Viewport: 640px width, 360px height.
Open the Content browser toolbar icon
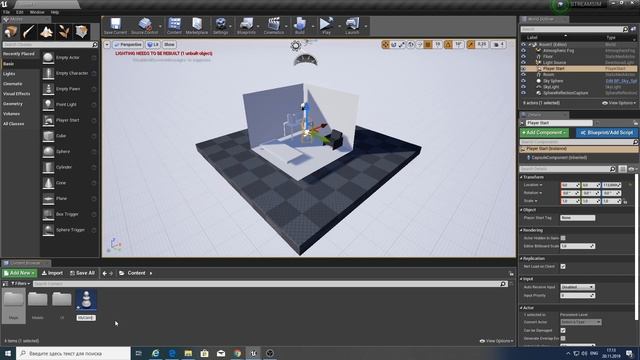click(x=174, y=26)
